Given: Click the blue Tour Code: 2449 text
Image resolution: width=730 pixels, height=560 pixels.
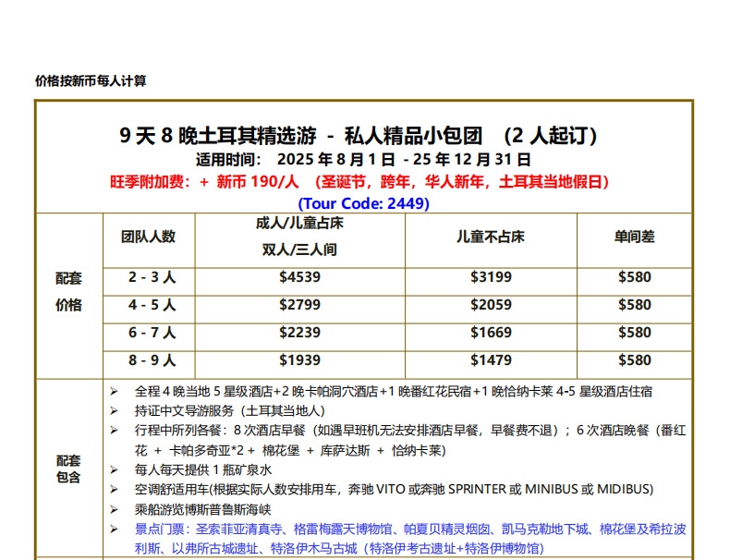Looking at the screenshot, I should click(363, 203).
